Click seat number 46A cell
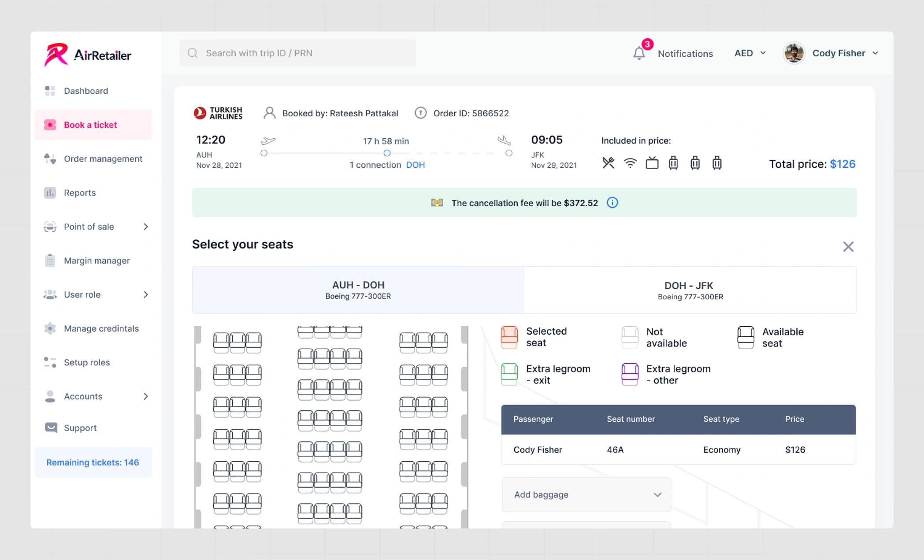The height and width of the screenshot is (560, 924). (x=616, y=449)
